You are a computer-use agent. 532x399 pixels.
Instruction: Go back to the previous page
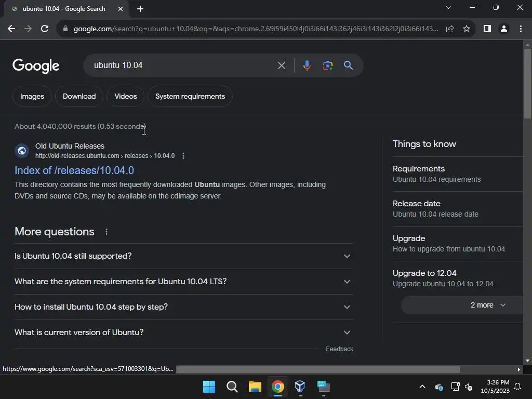point(11,29)
